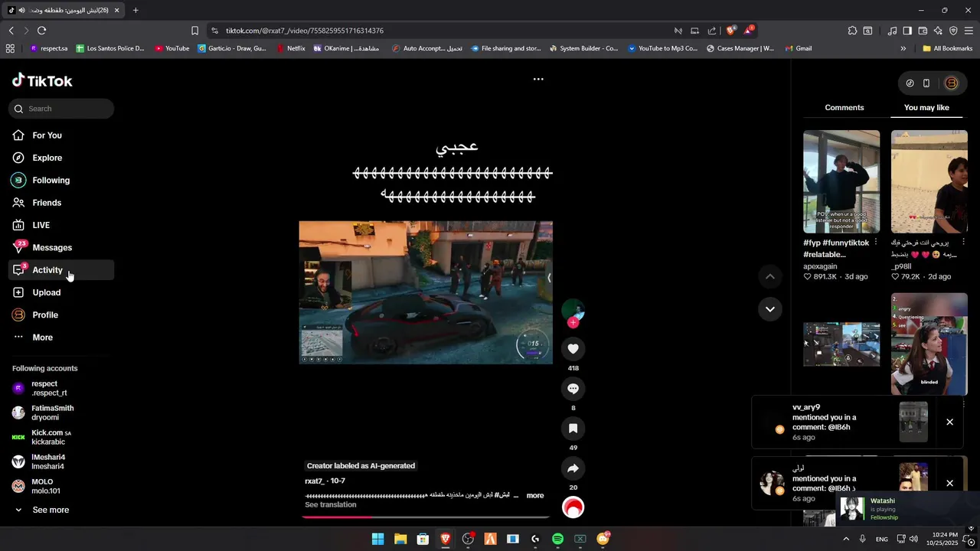Open Activity notifications
This screenshot has height=551, width=980.
(x=61, y=270)
